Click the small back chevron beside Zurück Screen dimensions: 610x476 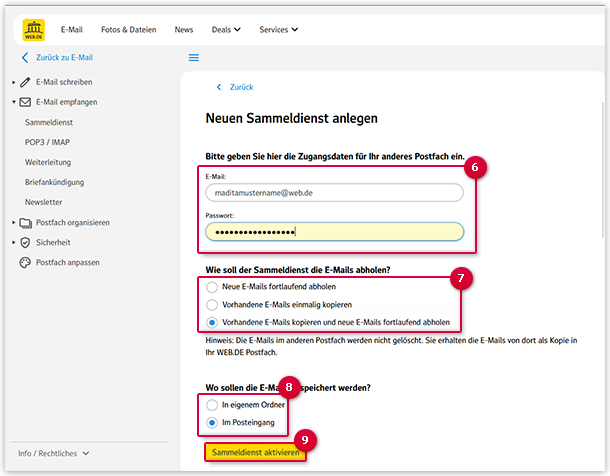point(219,87)
